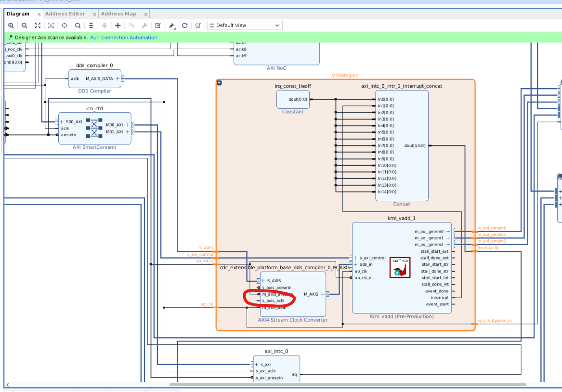Image resolution: width=562 pixels, height=392 pixels.
Task: Expand the S00_AXI interface on icn_ctrl
Action: pyautogui.click(x=62, y=122)
